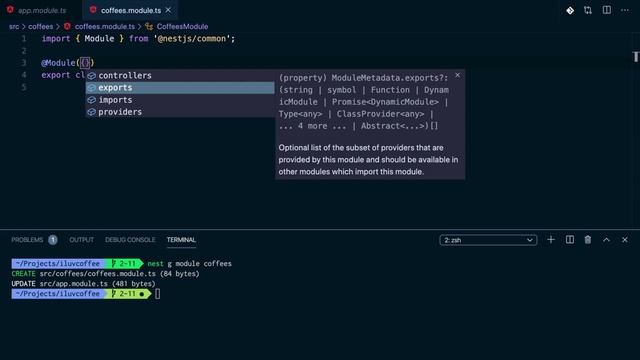Click the providers property icon

(92, 112)
